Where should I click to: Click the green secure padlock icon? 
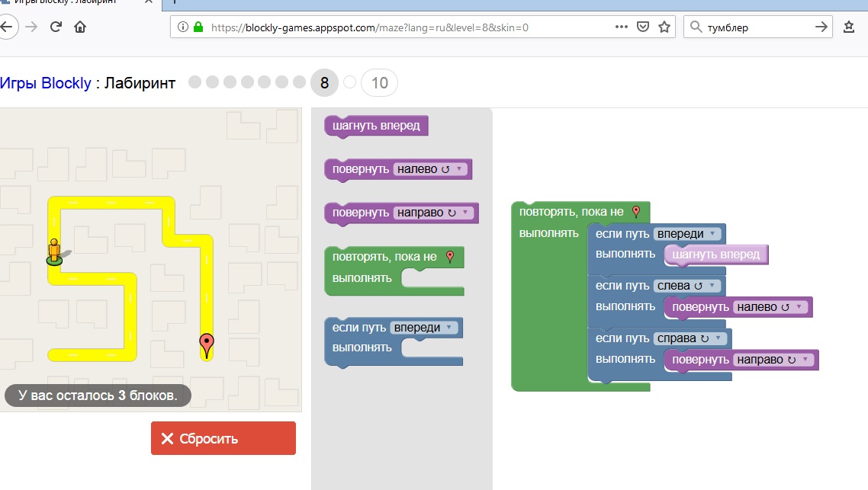(198, 27)
